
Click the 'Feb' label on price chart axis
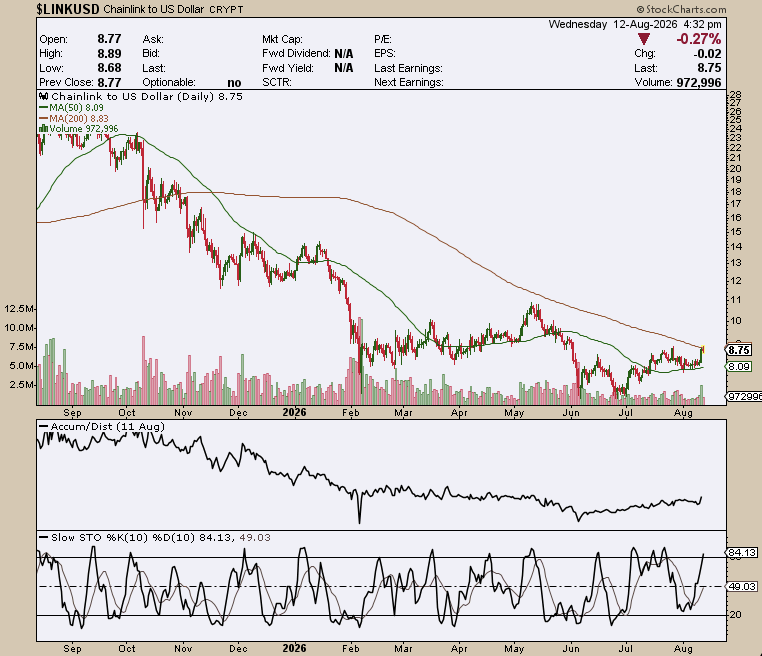(x=350, y=413)
